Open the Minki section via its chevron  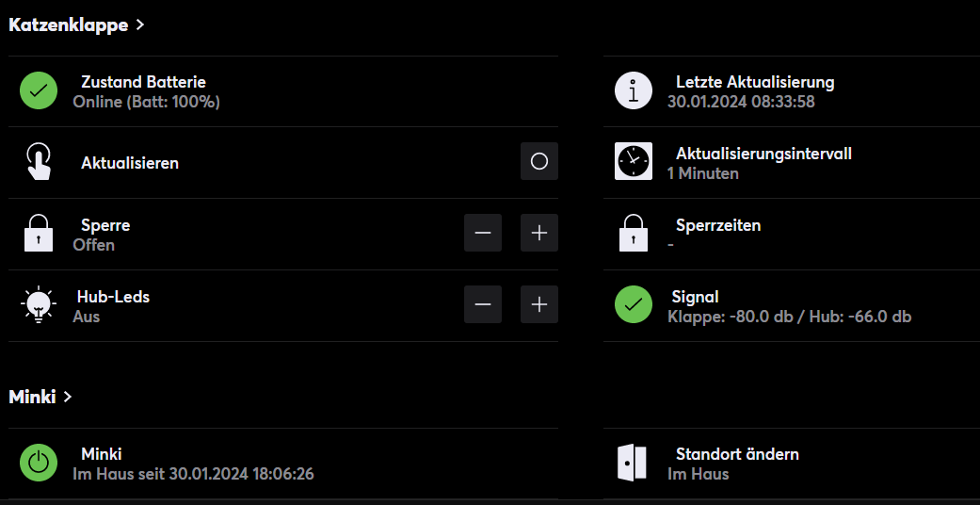pyautogui.click(x=68, y=397)
